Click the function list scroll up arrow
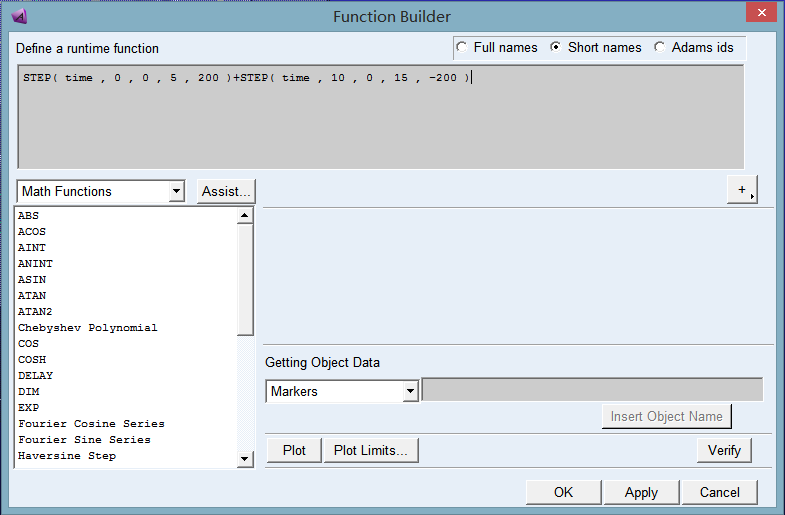Image resolution: width=785 pixels, height=515 pixels. click(x=245, y=216)
